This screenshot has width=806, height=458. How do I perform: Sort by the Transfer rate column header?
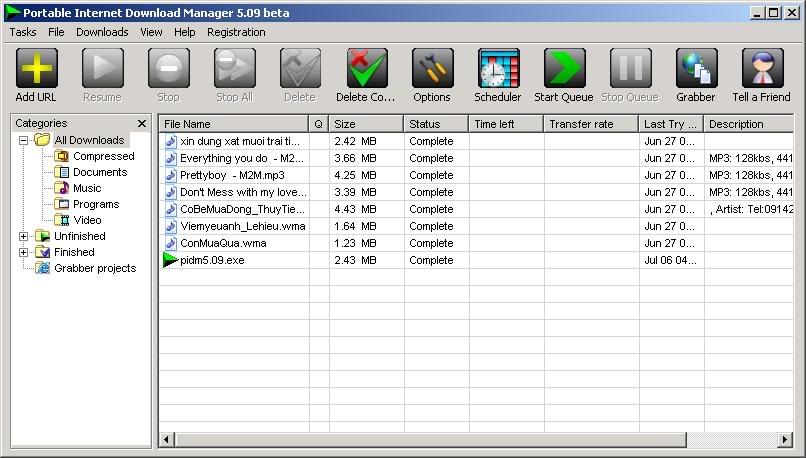click(591, 124)
